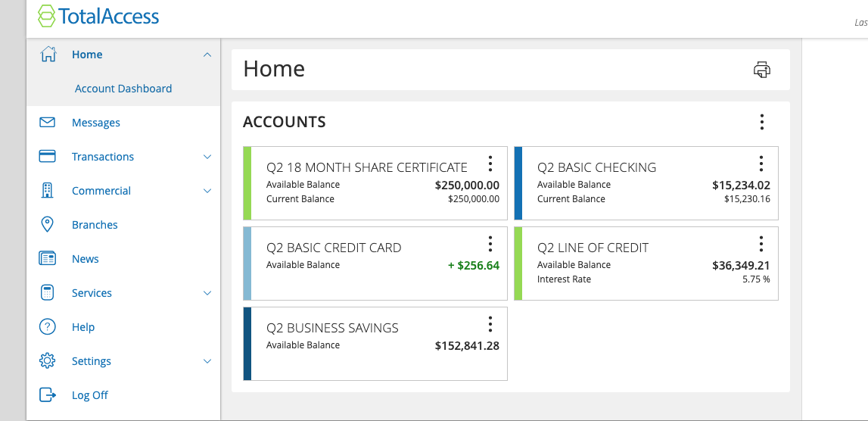Open Transactions in the sidebar
The image size is (868, 421).
[x=103, y=157]
